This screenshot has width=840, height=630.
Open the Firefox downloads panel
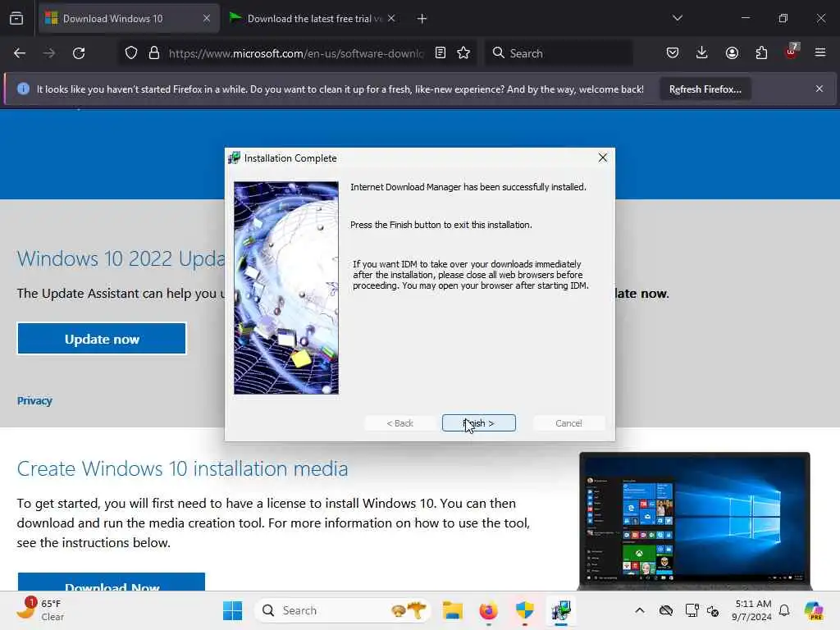coord(702,52)
